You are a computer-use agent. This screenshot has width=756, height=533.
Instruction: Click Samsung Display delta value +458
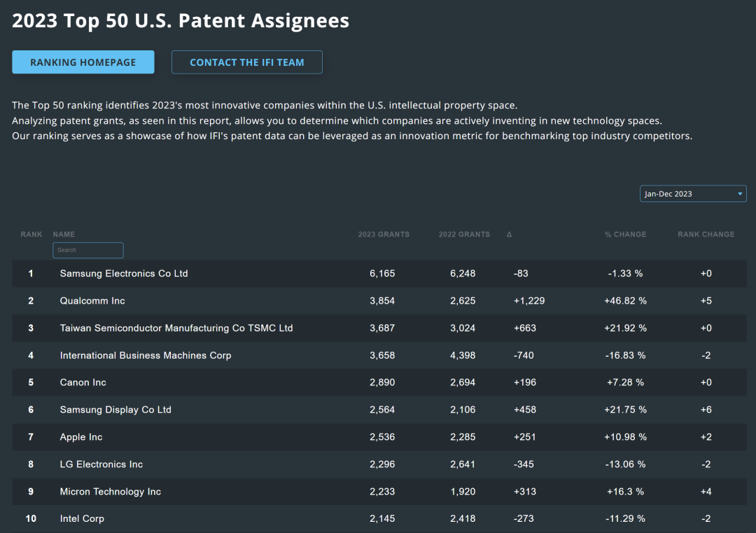(x=525, y=410)
